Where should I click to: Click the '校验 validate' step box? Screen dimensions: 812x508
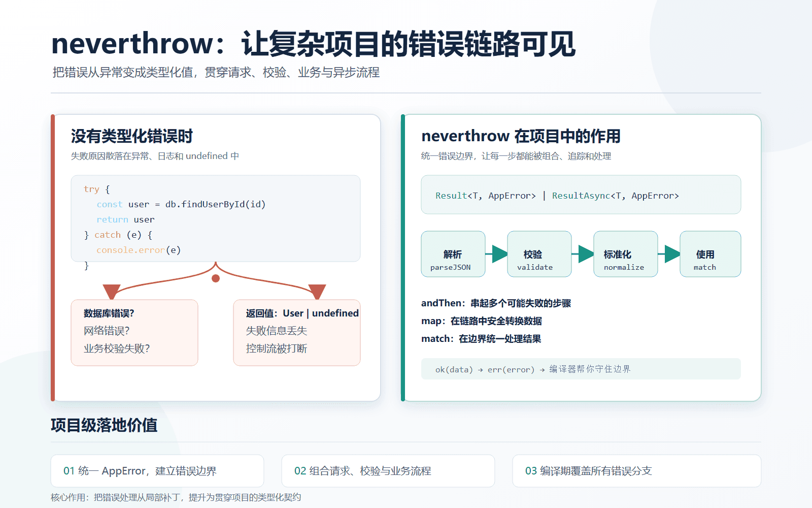click(539, 254)
